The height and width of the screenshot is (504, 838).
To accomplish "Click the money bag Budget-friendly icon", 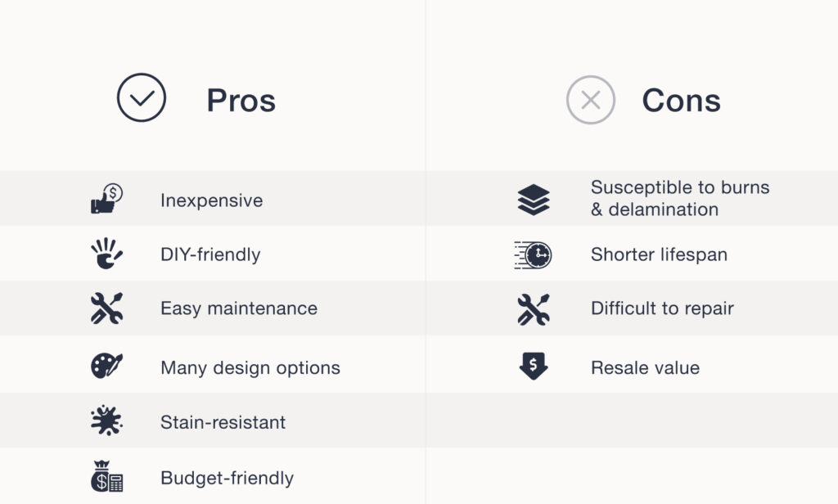I will 106,476.
